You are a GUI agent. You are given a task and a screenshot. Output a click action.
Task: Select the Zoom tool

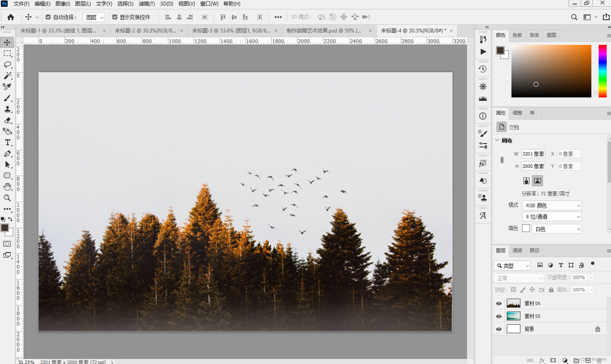coord(7,198)
